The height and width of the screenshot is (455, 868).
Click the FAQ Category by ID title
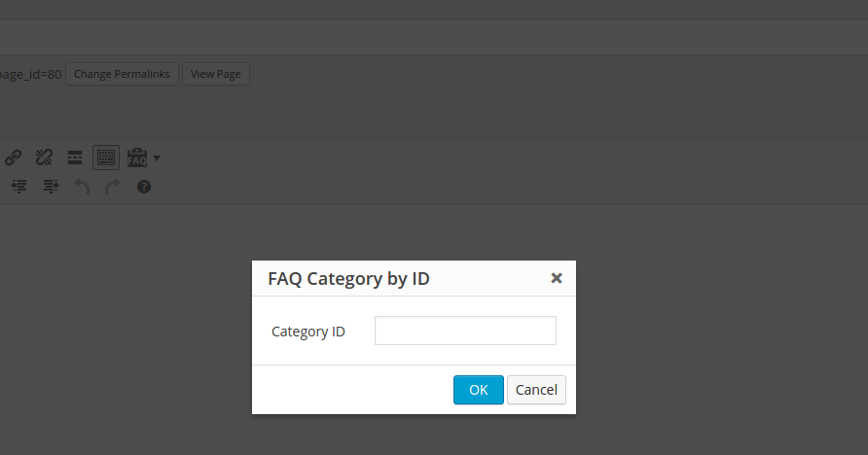(348, 279)
